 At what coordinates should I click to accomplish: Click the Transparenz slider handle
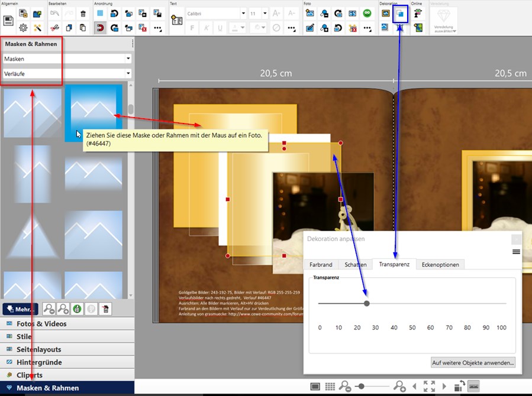tap(367, 303)
